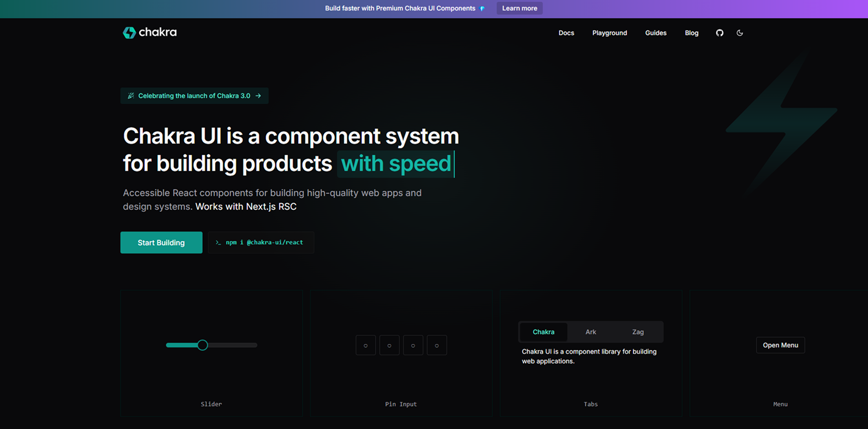
Task: Open the Celebrating the launch of Chakra 3.0 link
Action: pos(195,96)
